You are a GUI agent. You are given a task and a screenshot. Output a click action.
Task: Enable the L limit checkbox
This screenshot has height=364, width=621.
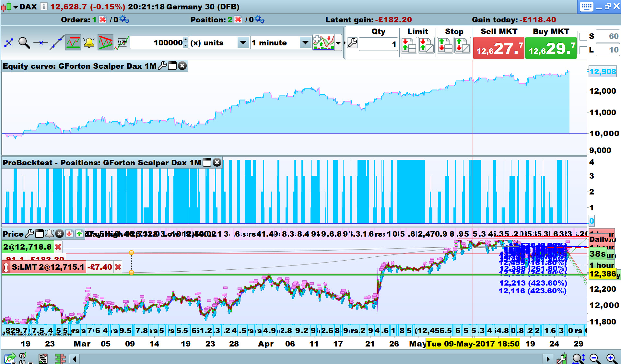point(583,50)
